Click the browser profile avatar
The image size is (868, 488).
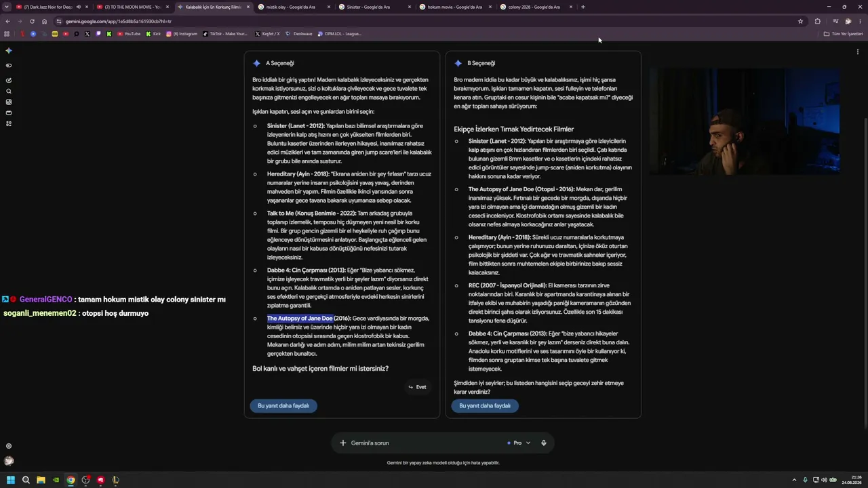[848, 21]
